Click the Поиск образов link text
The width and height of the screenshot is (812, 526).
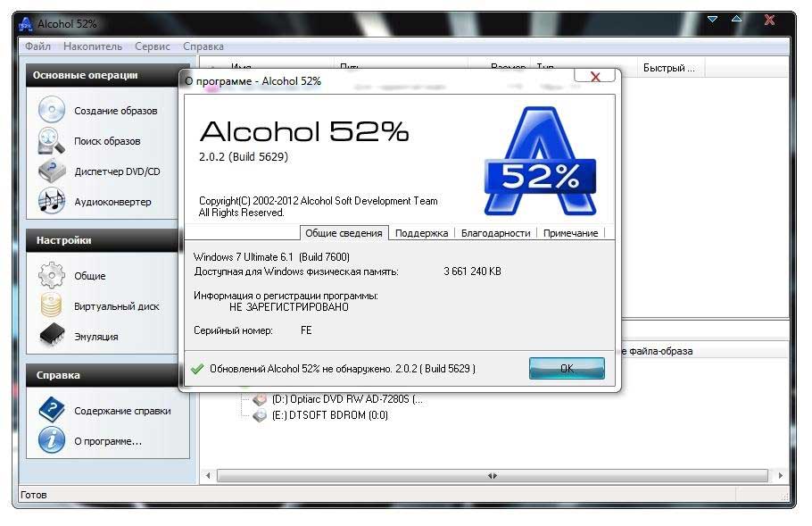click(x=107, y=141)
